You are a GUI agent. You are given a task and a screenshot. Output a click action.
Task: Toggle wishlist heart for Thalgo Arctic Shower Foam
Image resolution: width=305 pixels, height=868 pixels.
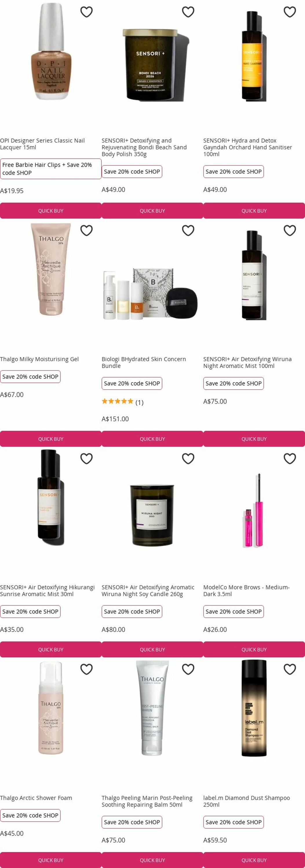pyautogui.click(x=86, y=669)
